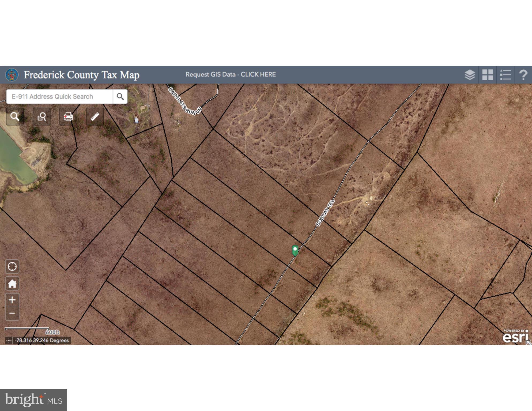This screenshot has height=411, width=532.
Task: Click the Frederick County seal logo
Action: click(x=12, y=75)
